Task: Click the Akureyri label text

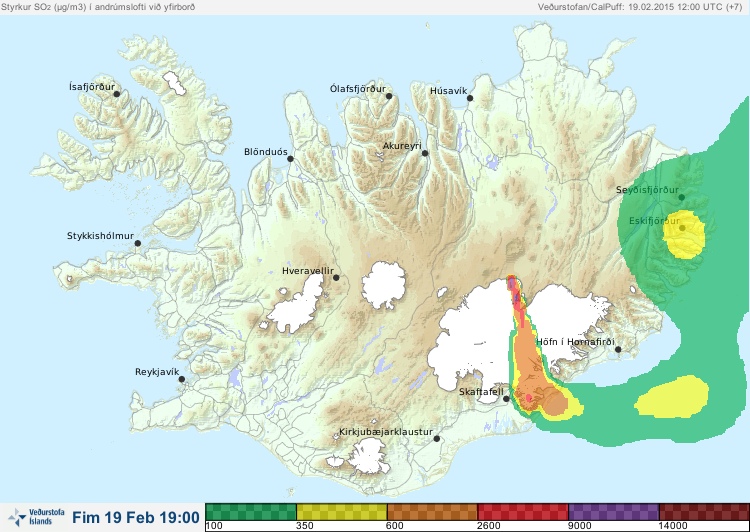Action: click(402, 146)
